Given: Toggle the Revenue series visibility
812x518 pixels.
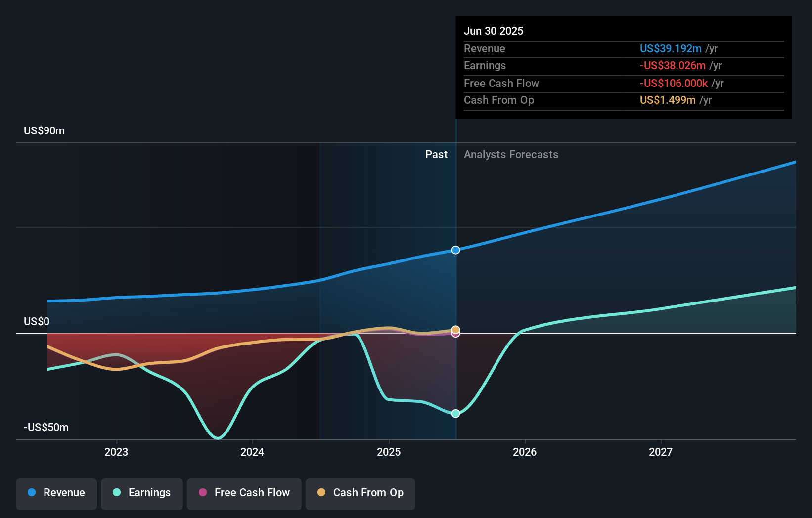Looking at the screenshot, I should point(56,493).
